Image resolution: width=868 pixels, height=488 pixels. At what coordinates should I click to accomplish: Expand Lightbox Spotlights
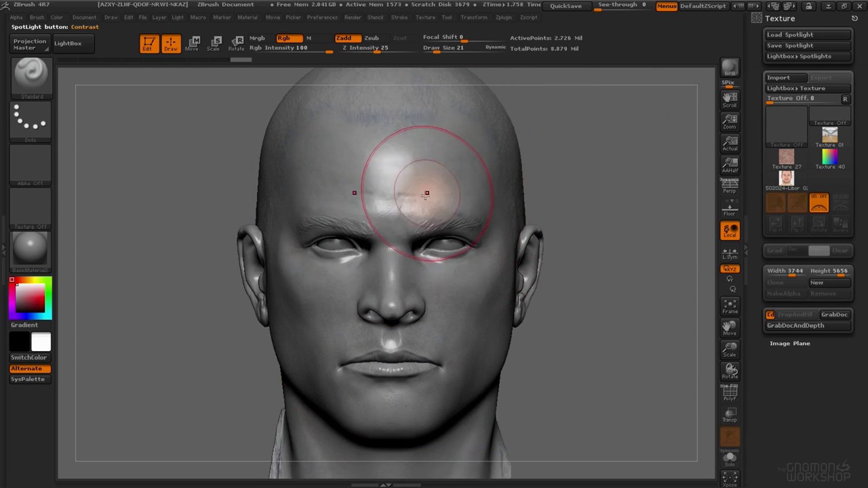808,56
